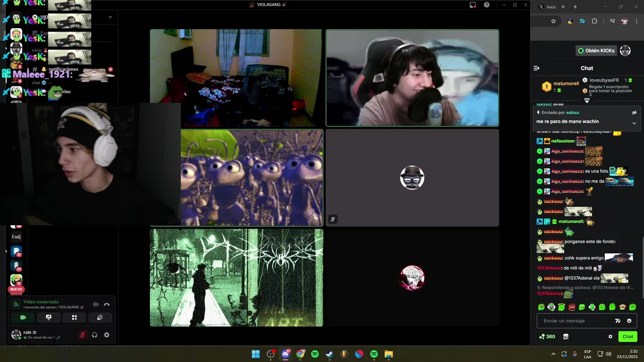Click the muted avatar tile with glasses
The image size is (644, 362).
[412, 177]
